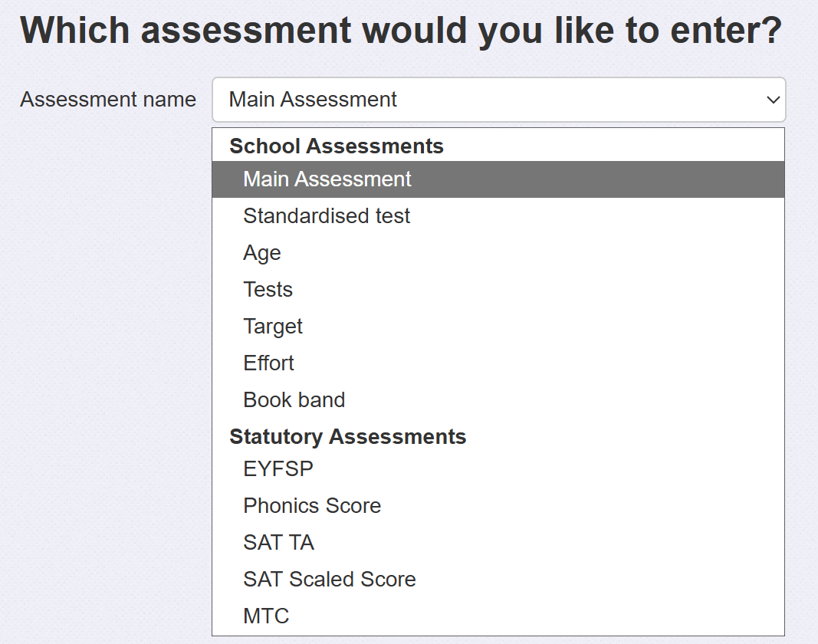Click the Assessment name combo box field
Image resolution: width=818 pixels, height=644 pixels.
click(491, 100)
